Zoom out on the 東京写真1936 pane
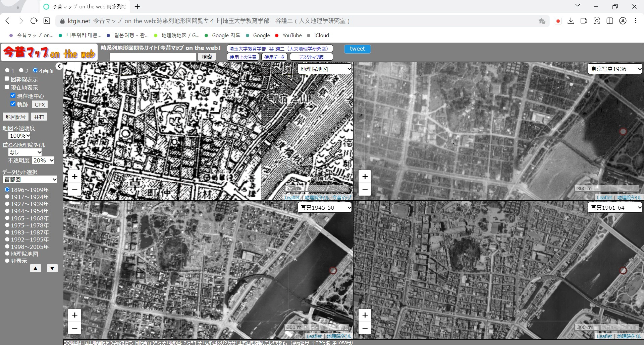 point(365,189)
